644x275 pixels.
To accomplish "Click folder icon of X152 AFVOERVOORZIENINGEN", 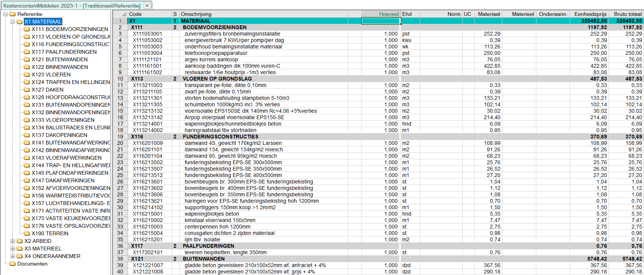I will pyautogui.click(x=27, y=188).
